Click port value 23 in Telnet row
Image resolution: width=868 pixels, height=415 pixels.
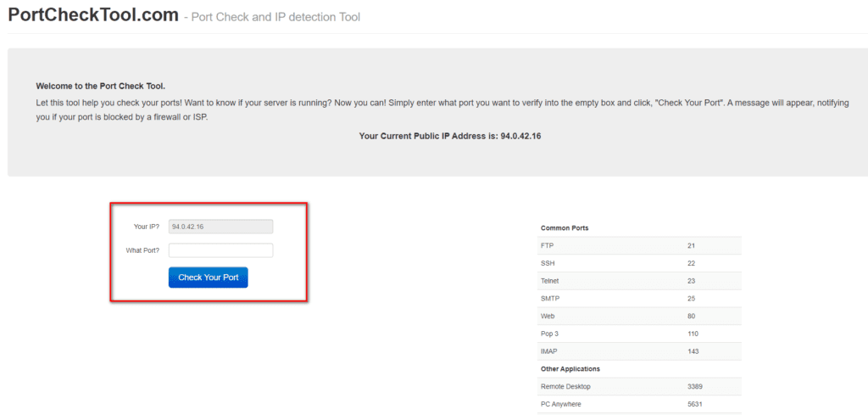pos(692,281)
